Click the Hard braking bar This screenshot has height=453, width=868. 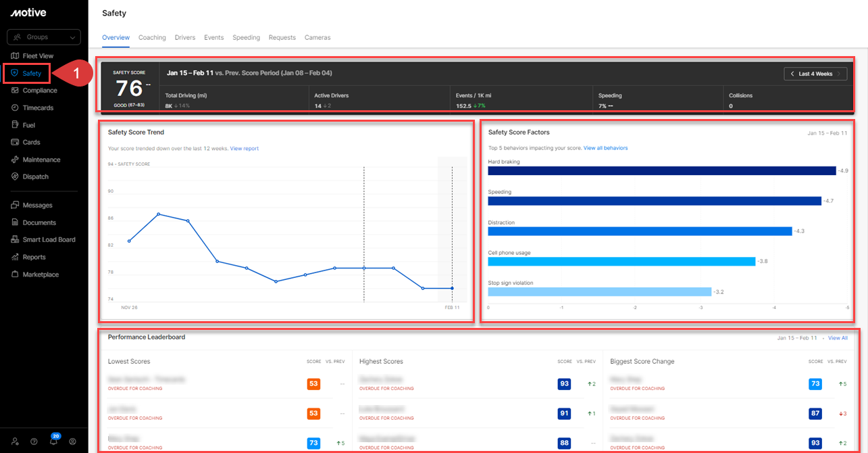tap(662, 171)
